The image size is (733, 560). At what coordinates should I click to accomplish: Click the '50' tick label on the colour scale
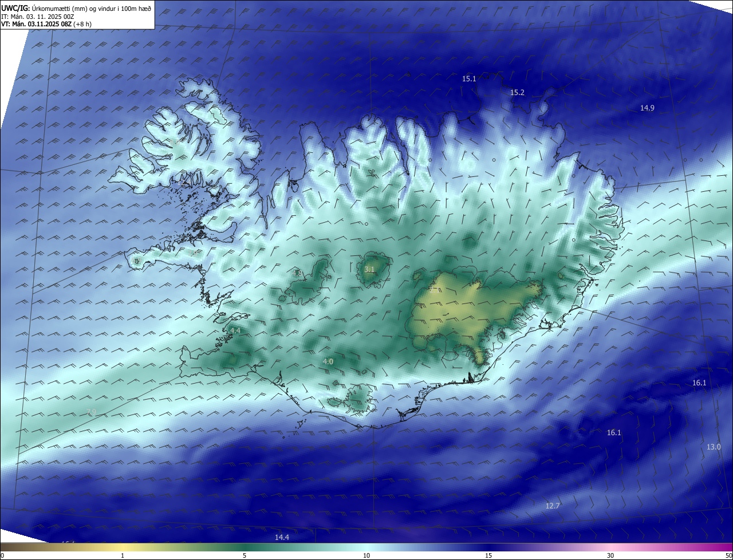(728, 555)
